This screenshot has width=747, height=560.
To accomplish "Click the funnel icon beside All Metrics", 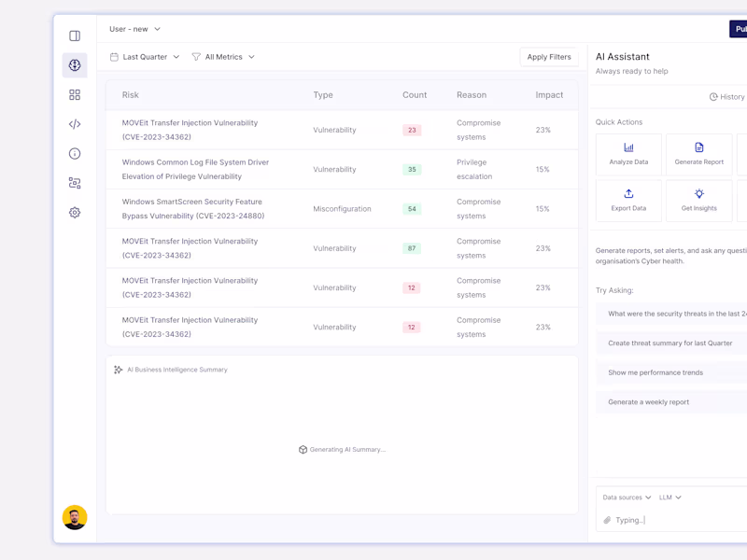I will coord(196,57).
